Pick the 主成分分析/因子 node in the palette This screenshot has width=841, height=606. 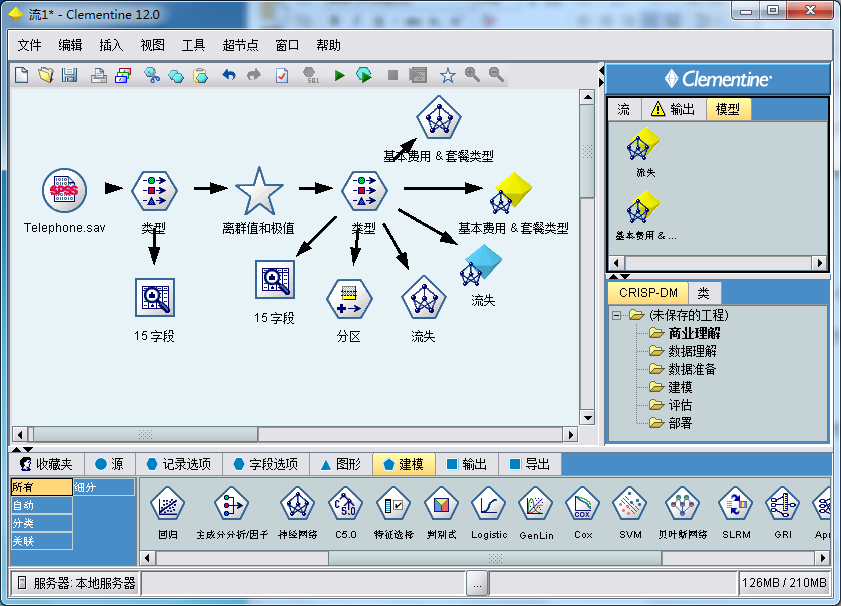(x=231, y=505)
